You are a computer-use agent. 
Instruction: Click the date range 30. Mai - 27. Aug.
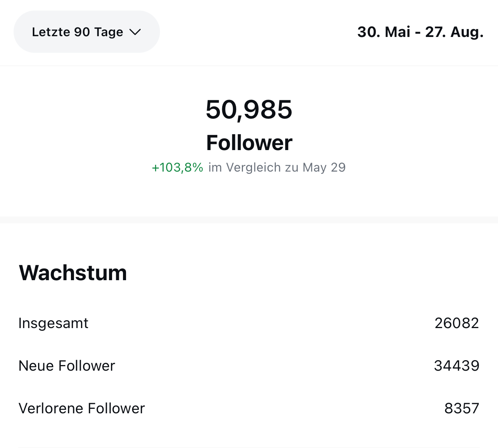tap(420, 32)
